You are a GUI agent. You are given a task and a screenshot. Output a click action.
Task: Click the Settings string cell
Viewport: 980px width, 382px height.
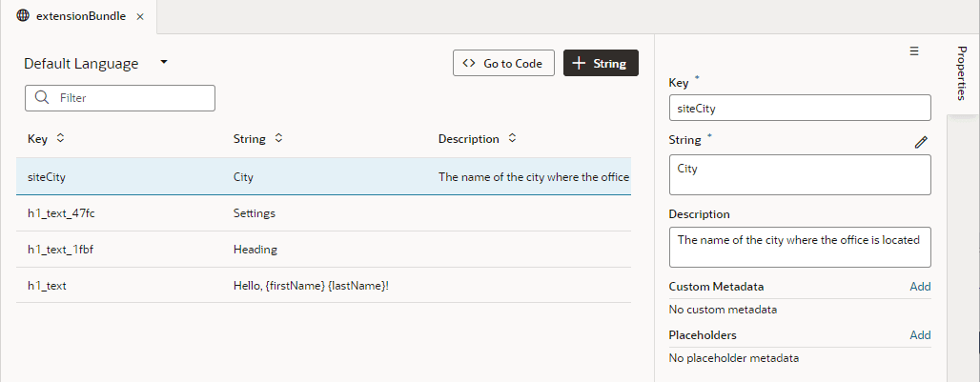255,213
